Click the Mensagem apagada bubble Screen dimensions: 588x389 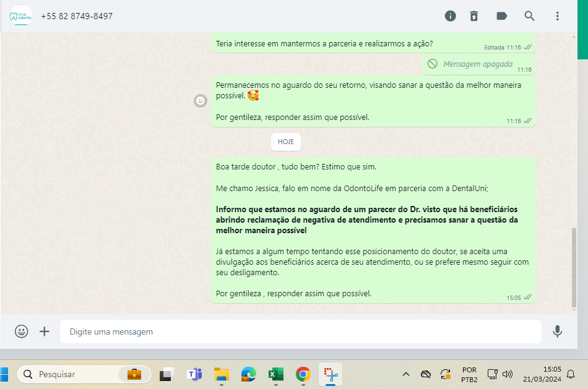click(478, 64)
